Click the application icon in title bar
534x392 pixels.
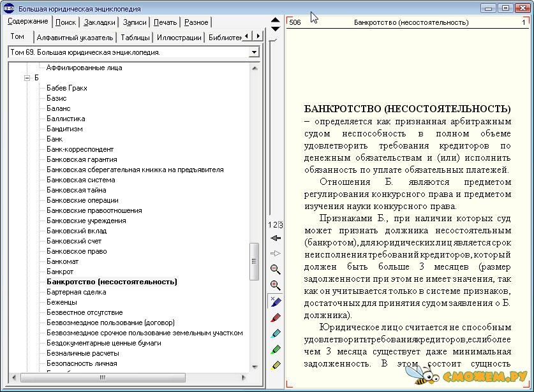[x=9, y=8]
